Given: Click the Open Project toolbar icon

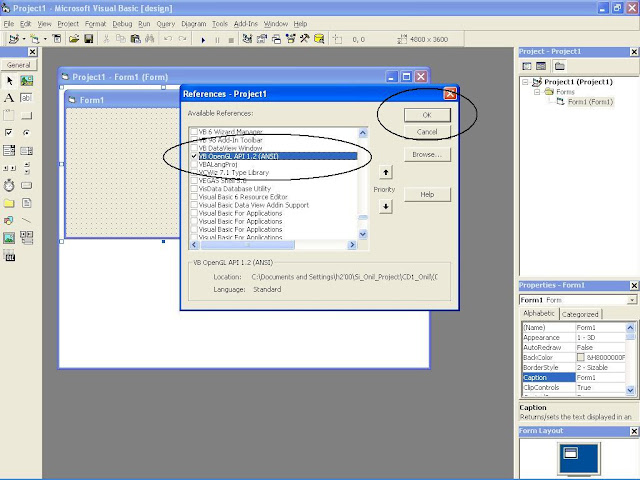Looking at the screenshot, I should tap(74, 39).
